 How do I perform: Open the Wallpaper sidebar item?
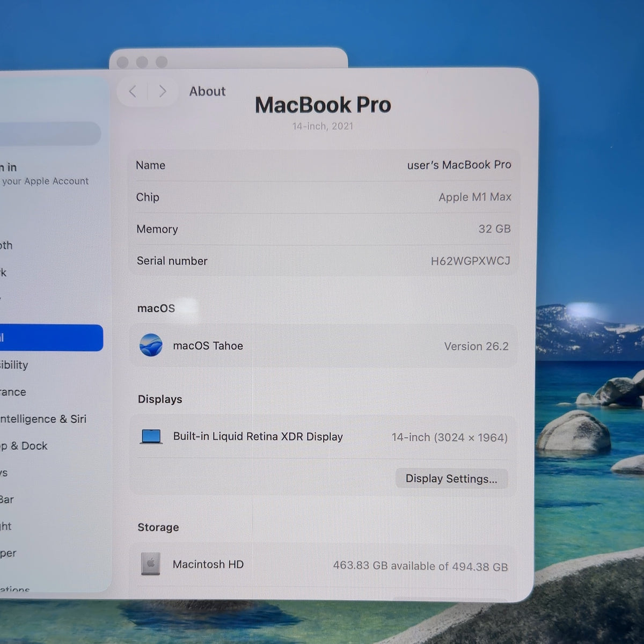point(8,553)
